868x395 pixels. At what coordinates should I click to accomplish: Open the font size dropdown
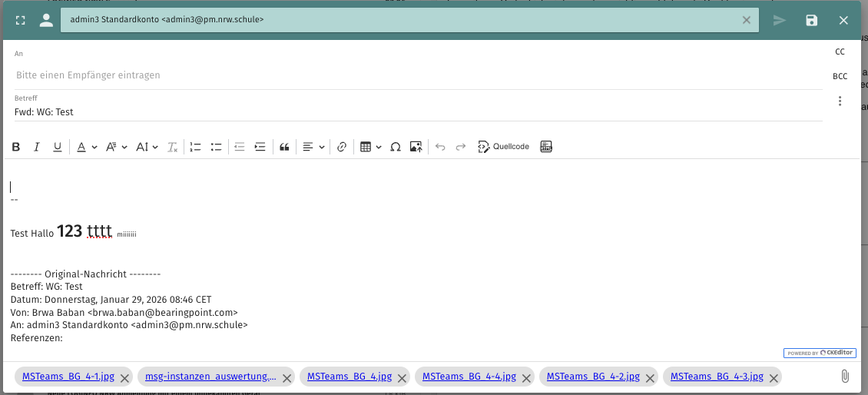pyautogui.click(x=146, y=147)
